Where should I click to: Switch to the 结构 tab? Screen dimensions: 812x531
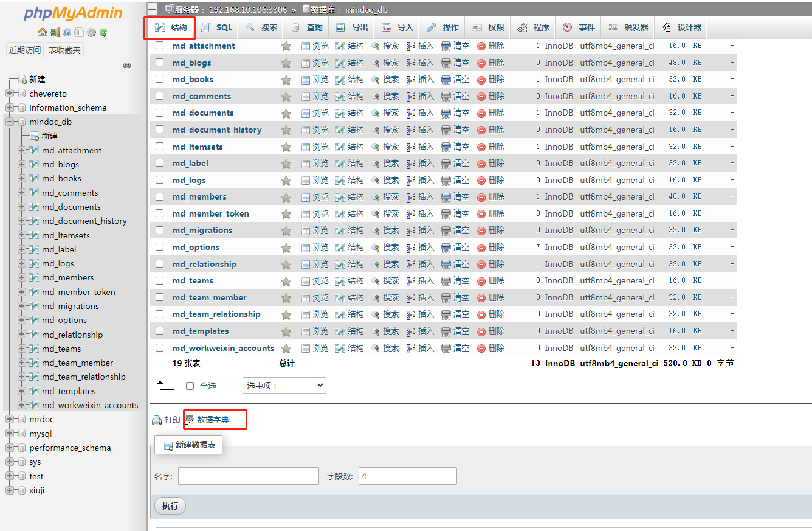tap(170, 27)
